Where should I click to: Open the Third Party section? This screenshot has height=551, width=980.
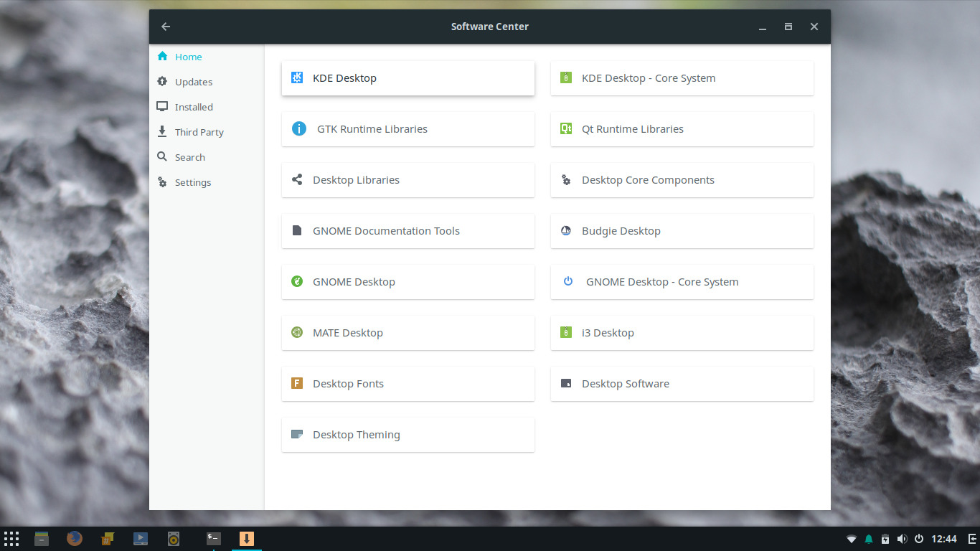click(x=199, y=131)
